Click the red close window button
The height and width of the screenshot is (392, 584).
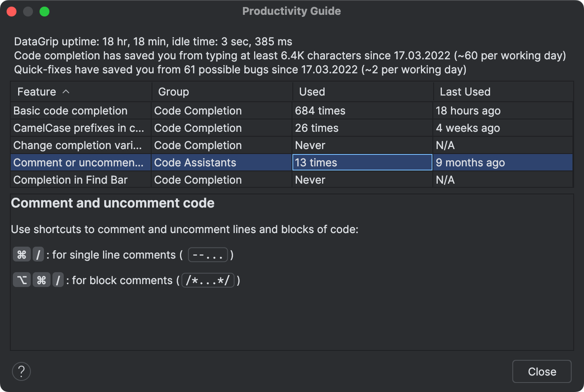coord(12,12)
